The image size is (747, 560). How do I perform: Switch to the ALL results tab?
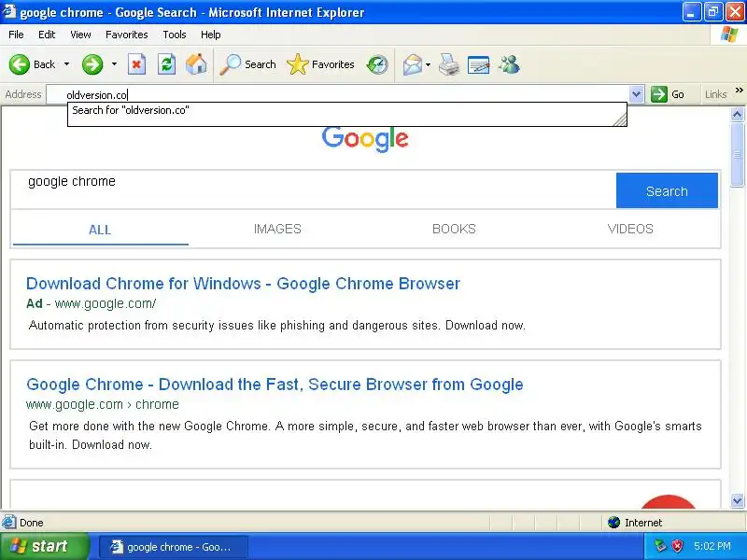click(100, 230)
